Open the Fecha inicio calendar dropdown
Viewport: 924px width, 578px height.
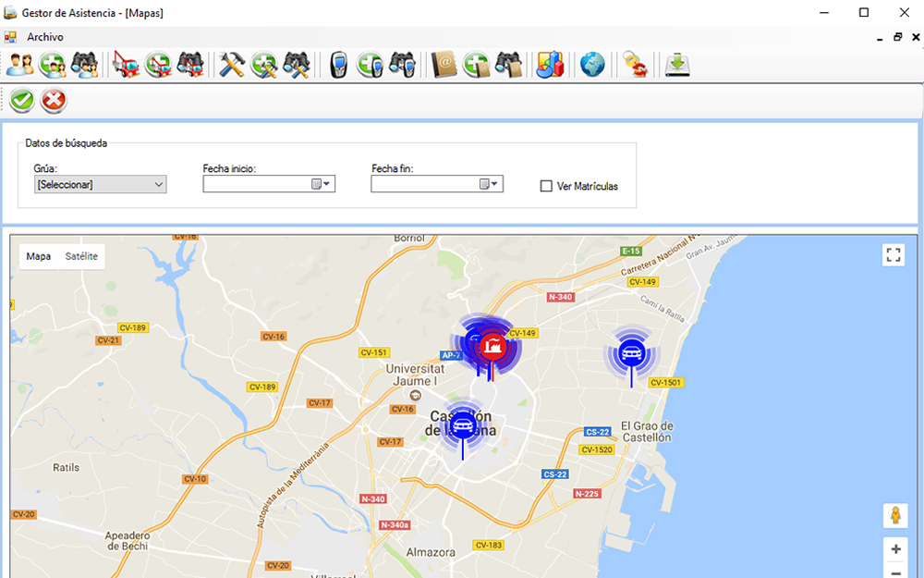322,184
